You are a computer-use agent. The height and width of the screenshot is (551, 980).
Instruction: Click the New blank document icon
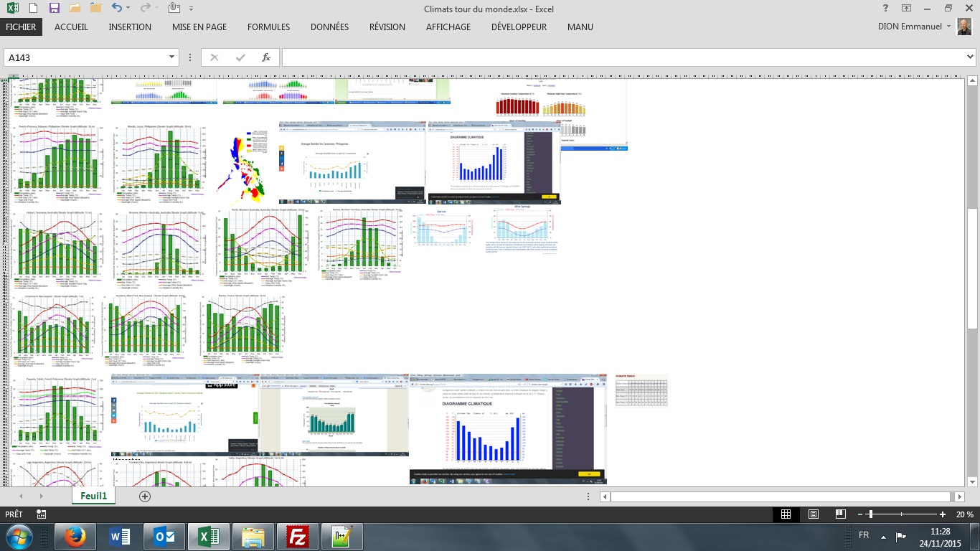[x=34, y=9]
